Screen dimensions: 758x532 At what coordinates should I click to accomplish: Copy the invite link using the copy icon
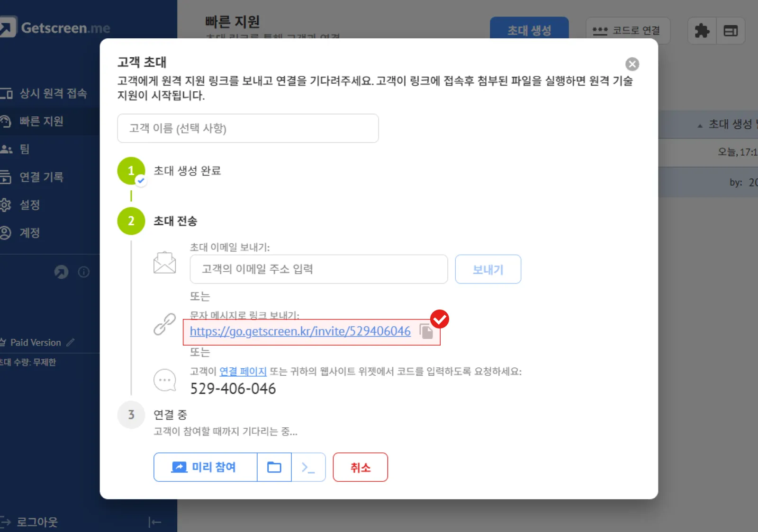pyautogui.click(x=426, y=331)
